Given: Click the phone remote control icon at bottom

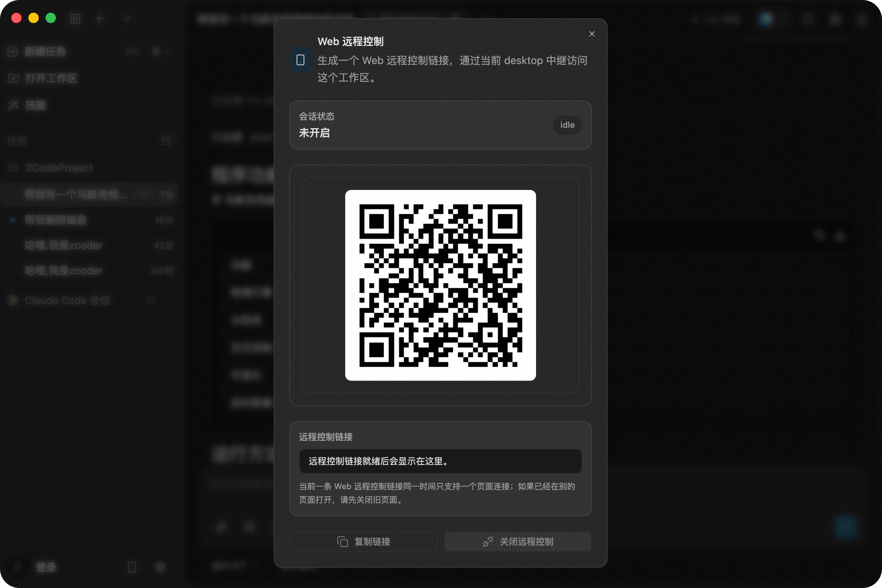Looking at the screenshot, I should (132, 567).
